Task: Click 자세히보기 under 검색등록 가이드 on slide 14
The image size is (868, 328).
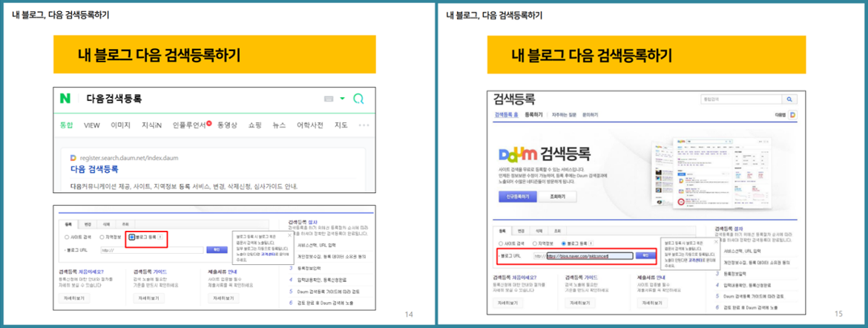Action: (148, 298)
